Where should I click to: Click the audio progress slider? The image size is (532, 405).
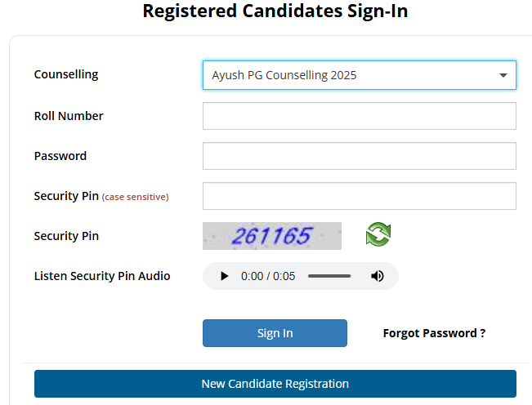point(329,276)
